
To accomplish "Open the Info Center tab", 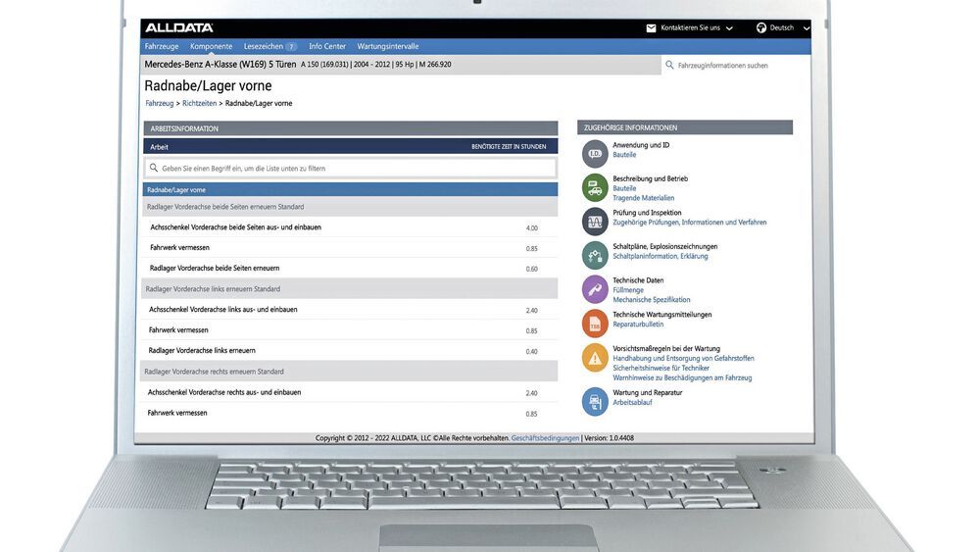I will coord(327,46).
